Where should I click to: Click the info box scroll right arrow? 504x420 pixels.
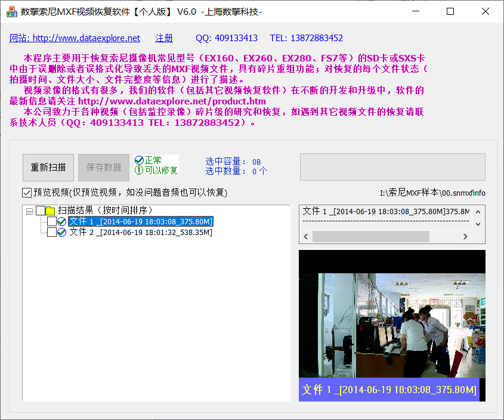tap(465, 237)
